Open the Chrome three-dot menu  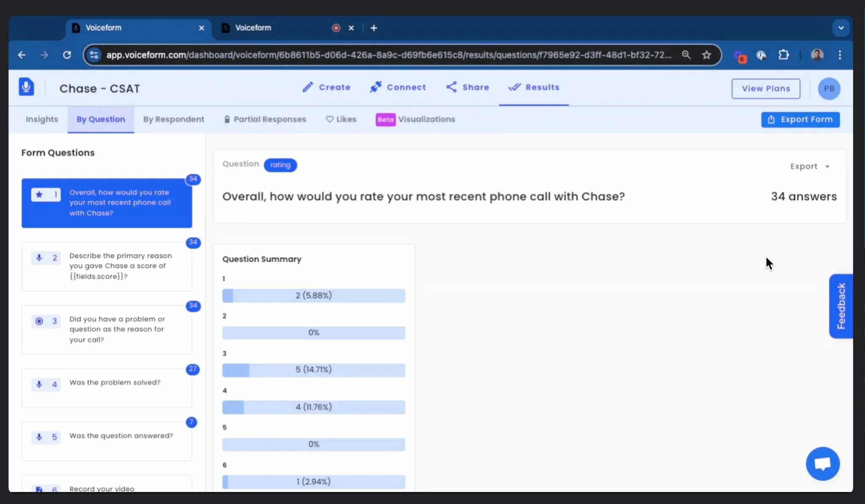point(840,55)
